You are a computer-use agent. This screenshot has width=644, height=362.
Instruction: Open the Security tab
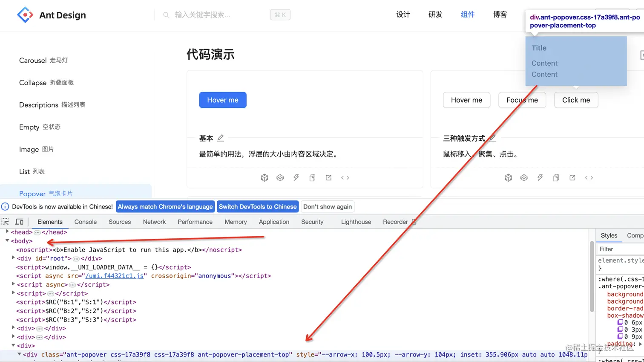312,222
